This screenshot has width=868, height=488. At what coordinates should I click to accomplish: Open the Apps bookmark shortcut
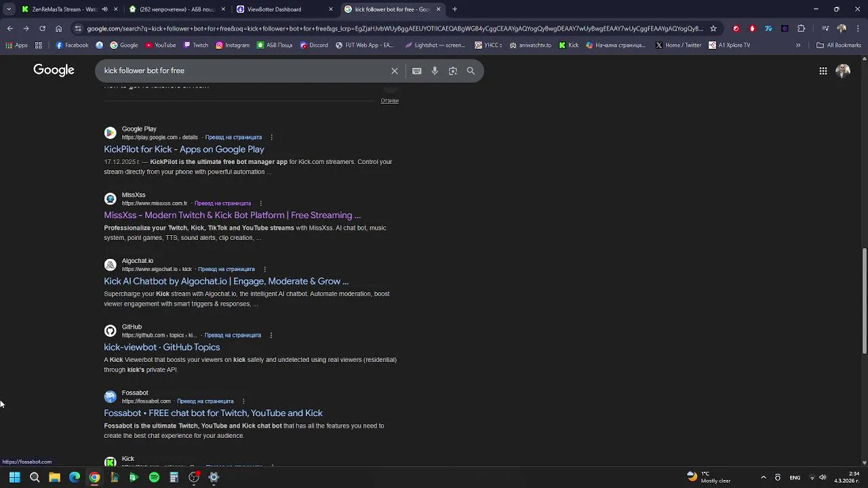coord(16,45)
